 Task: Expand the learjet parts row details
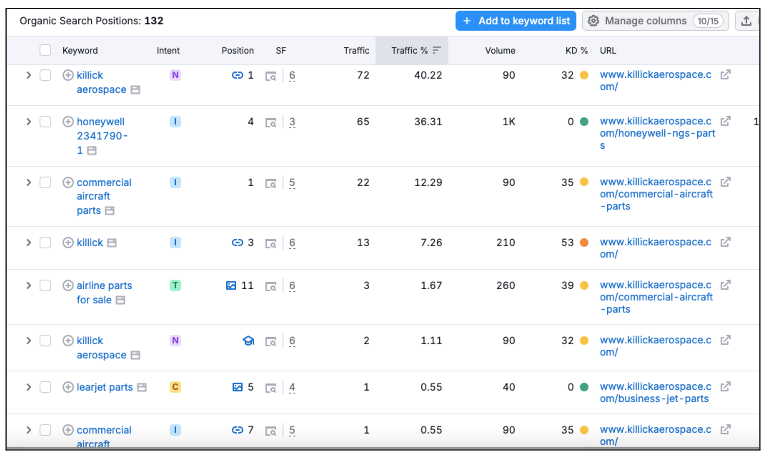click(x=28, y=388)
